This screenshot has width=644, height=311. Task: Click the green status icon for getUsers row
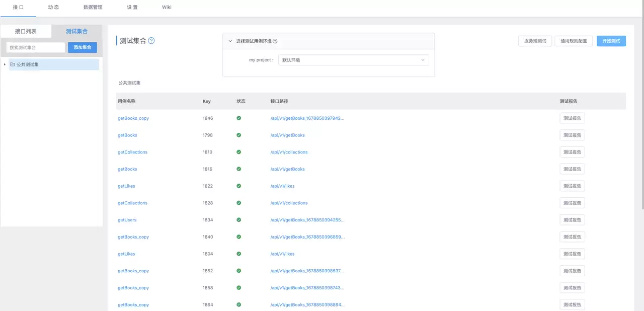pyautogui.click(x=238, y=220)
